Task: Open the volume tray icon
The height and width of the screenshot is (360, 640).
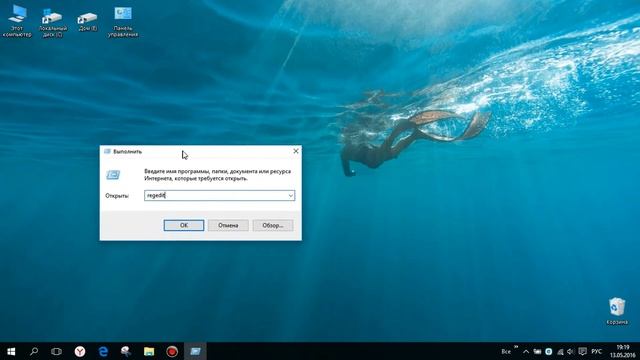Action: (571, 351)
